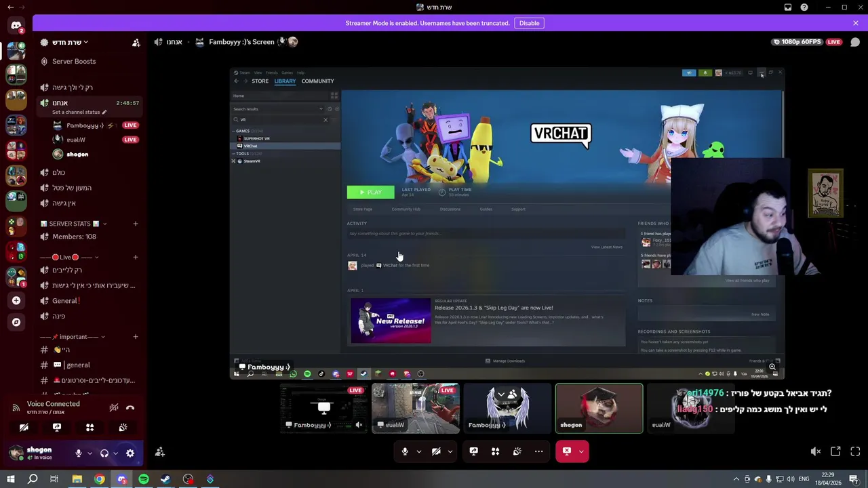Select shogon in the voice channel list
Viewport: 868px width, 488px height.
(x=95, y=154)
